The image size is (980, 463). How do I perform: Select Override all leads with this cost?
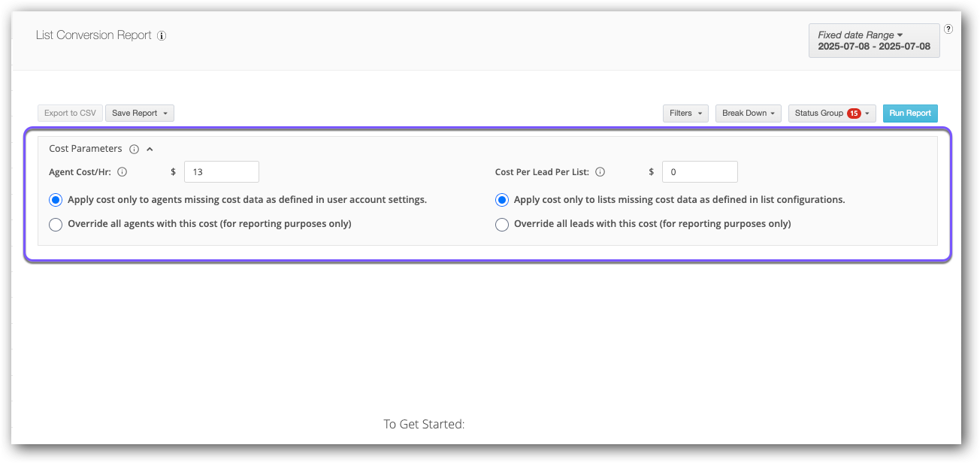point(502,224)
